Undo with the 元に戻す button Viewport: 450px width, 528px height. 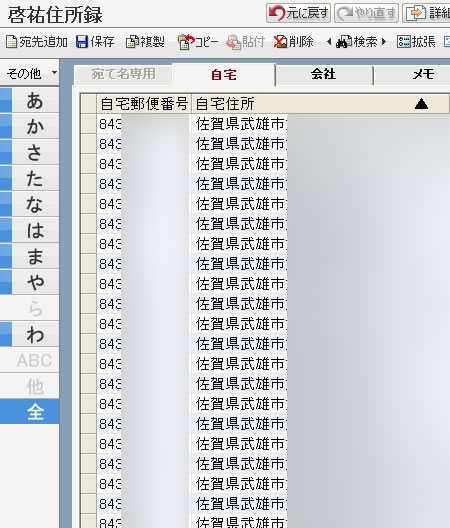pyautogui.click(x=298, y=13)
